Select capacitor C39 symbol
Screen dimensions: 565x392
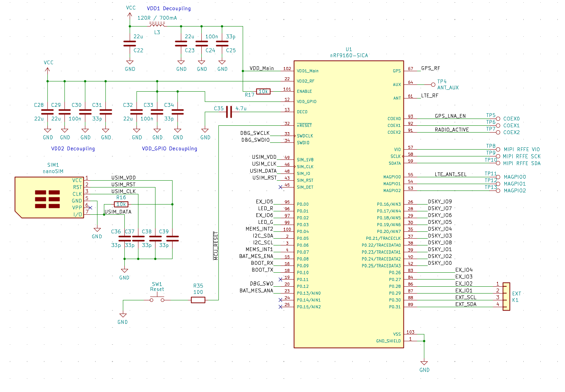click(x=172, y=238)
